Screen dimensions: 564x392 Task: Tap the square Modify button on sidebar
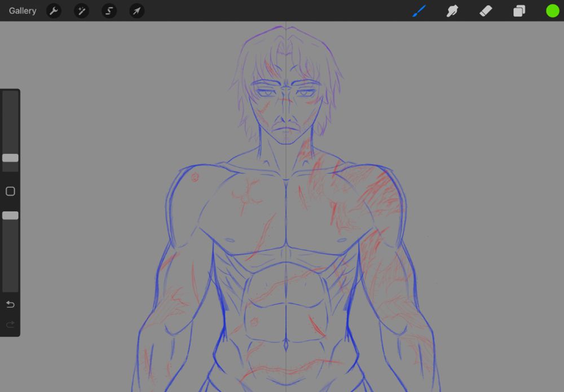[x=10, y=191]
